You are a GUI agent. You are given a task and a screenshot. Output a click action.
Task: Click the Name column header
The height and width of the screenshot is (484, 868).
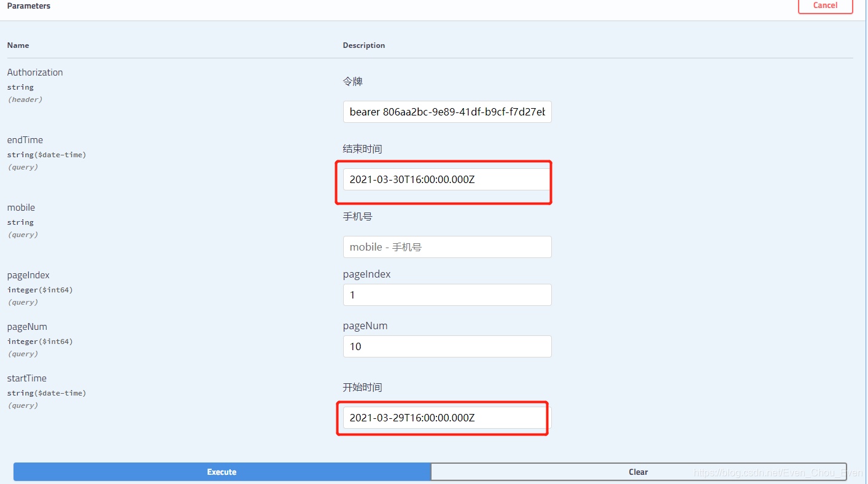click(x=18, y=45)
